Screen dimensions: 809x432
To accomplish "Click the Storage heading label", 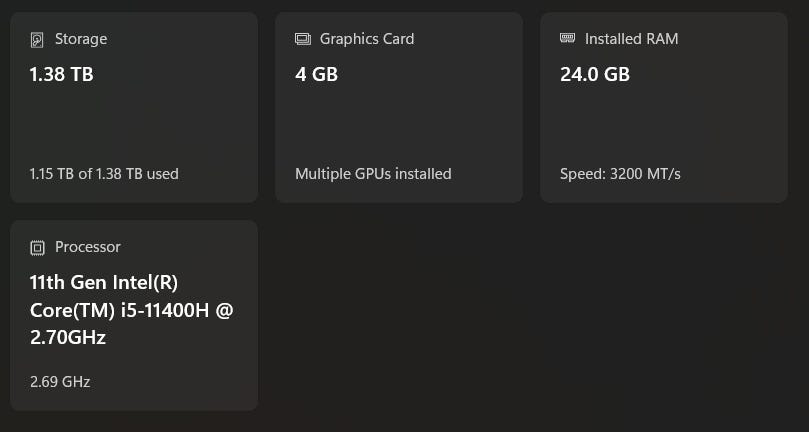I will coord(81,39).
